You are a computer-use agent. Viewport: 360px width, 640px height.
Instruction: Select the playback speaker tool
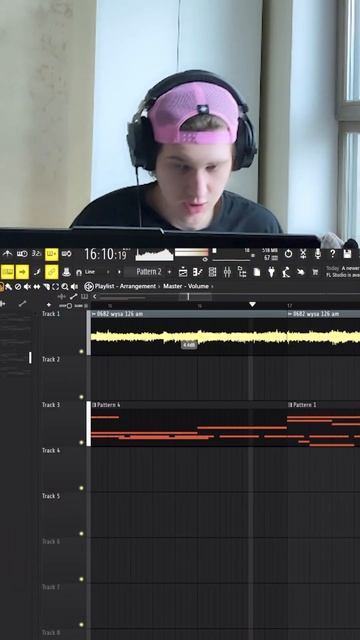74,287
